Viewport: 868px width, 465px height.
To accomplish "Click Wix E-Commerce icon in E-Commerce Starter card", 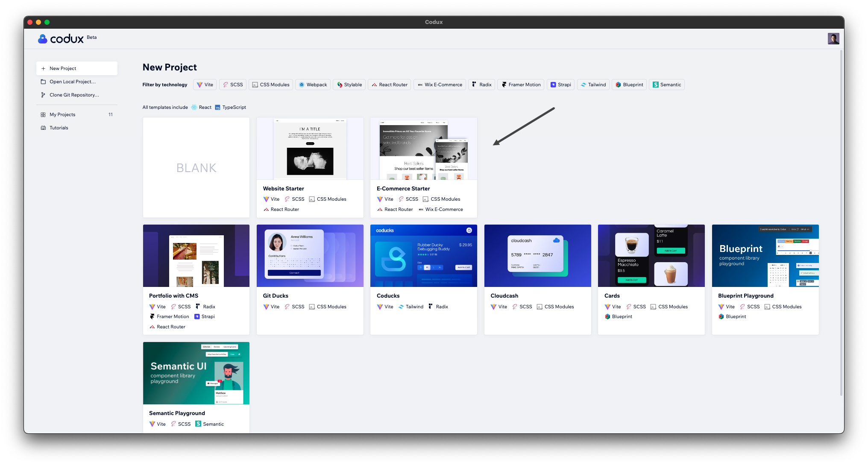I will [421, 209].
